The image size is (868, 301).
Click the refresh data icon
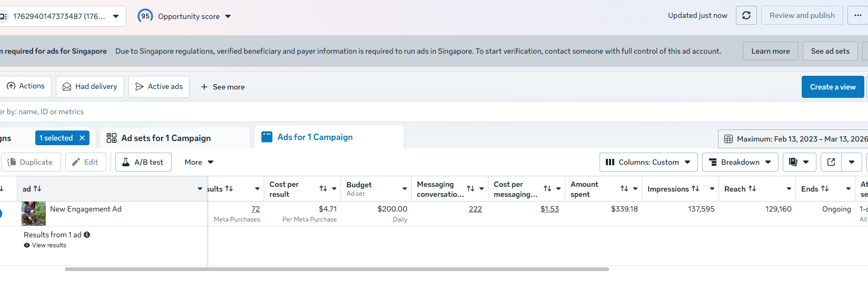[x=746, y=15]
